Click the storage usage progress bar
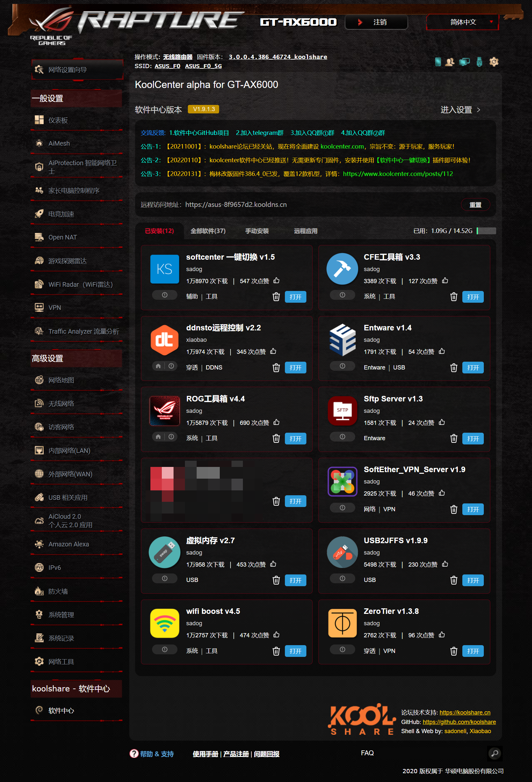Screen dimensions: 532x782 click(486, 231)
